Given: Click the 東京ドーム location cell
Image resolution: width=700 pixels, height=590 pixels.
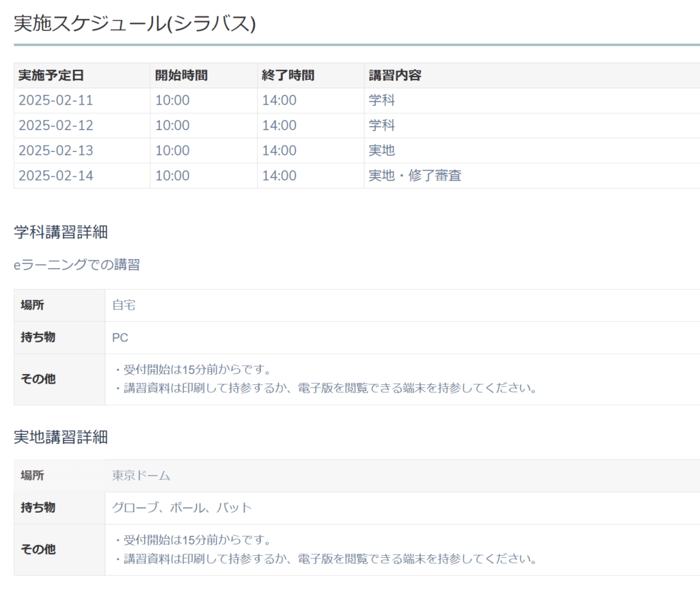Looking at the screenshot, I should click(141, 476).
